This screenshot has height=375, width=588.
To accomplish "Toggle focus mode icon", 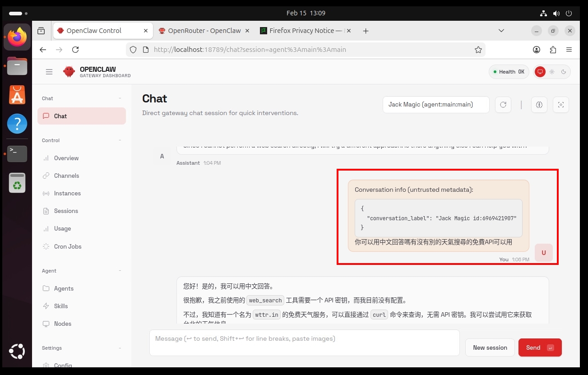I will (560, 105).
